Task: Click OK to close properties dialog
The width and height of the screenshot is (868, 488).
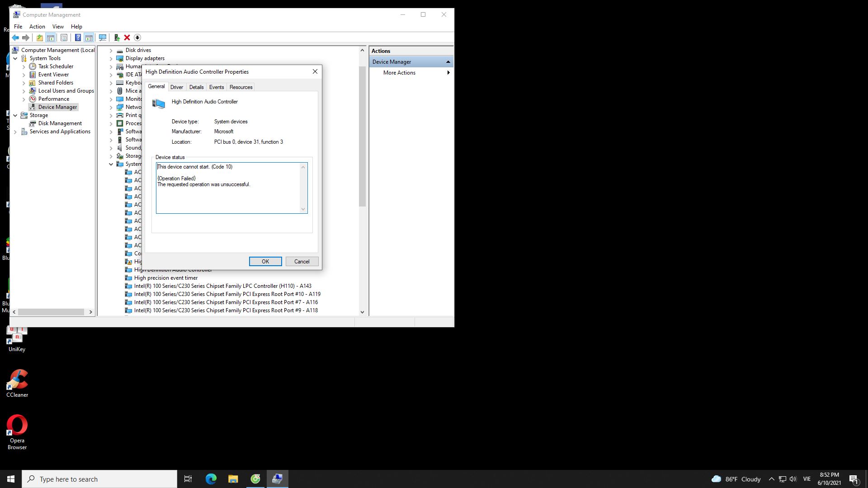Action: (265, 261)
